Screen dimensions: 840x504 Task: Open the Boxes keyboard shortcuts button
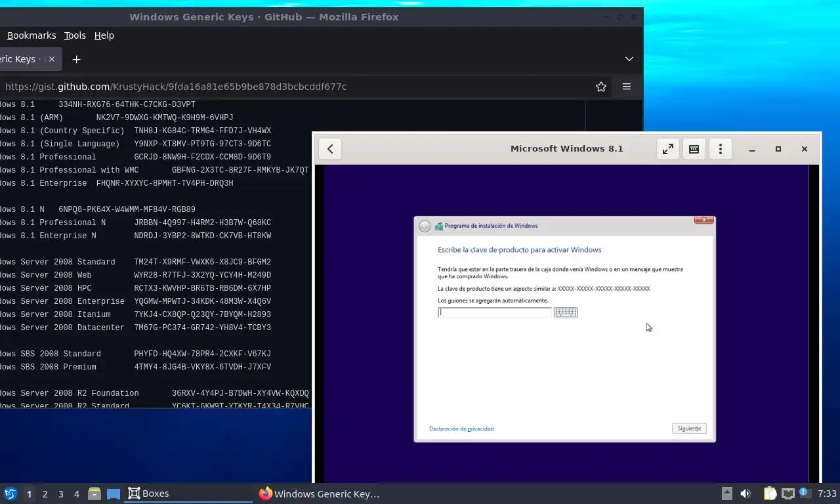(694, 149)
